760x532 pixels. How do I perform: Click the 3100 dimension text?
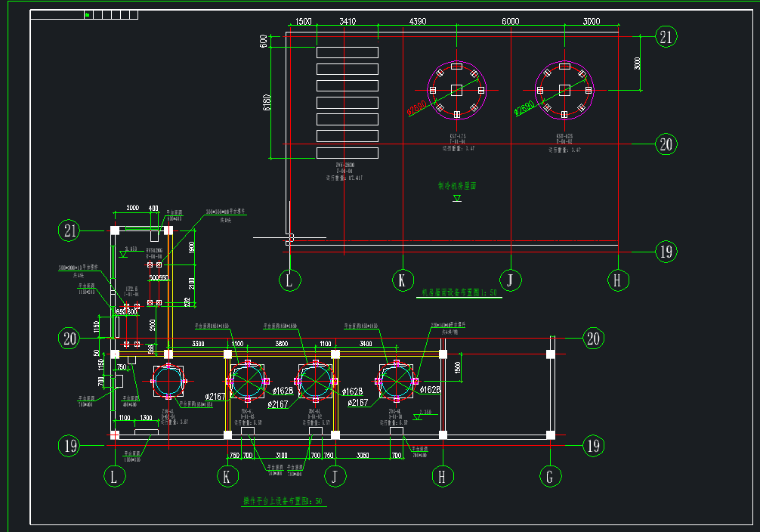(282, 456)
